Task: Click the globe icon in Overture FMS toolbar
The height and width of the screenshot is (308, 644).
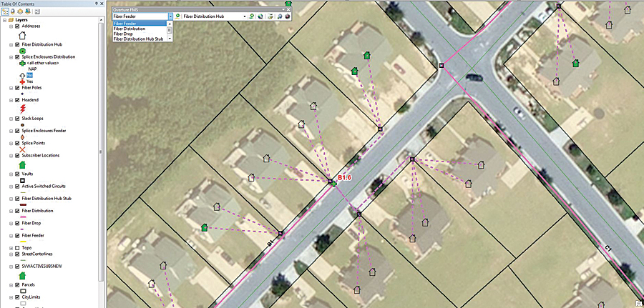Action: [260, 16]
